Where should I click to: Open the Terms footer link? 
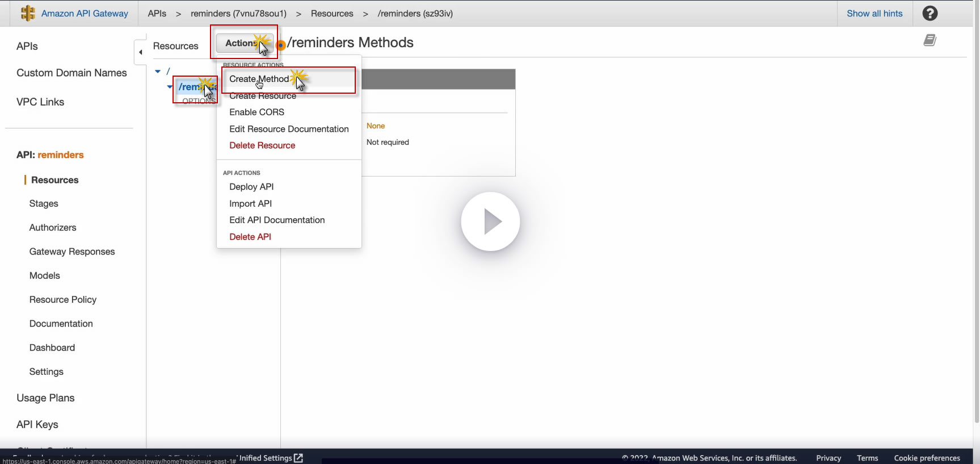point(868,458)
